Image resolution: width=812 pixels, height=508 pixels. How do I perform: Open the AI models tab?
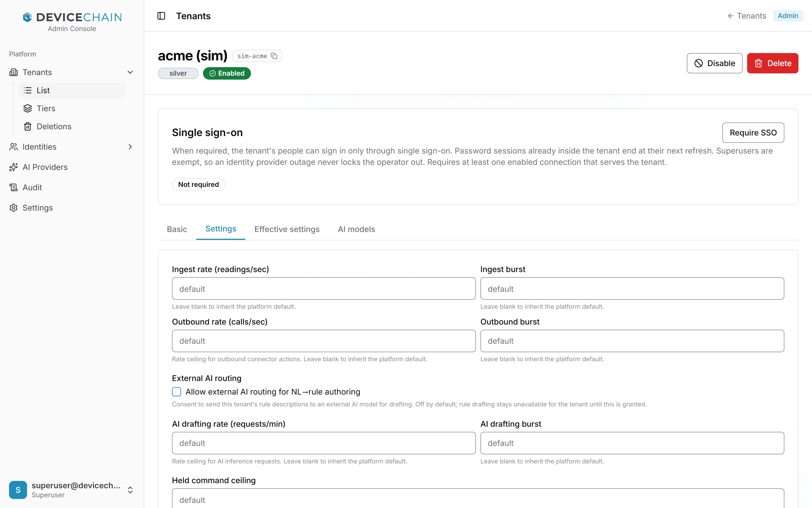pyautogui.click(x=356, y=229)
